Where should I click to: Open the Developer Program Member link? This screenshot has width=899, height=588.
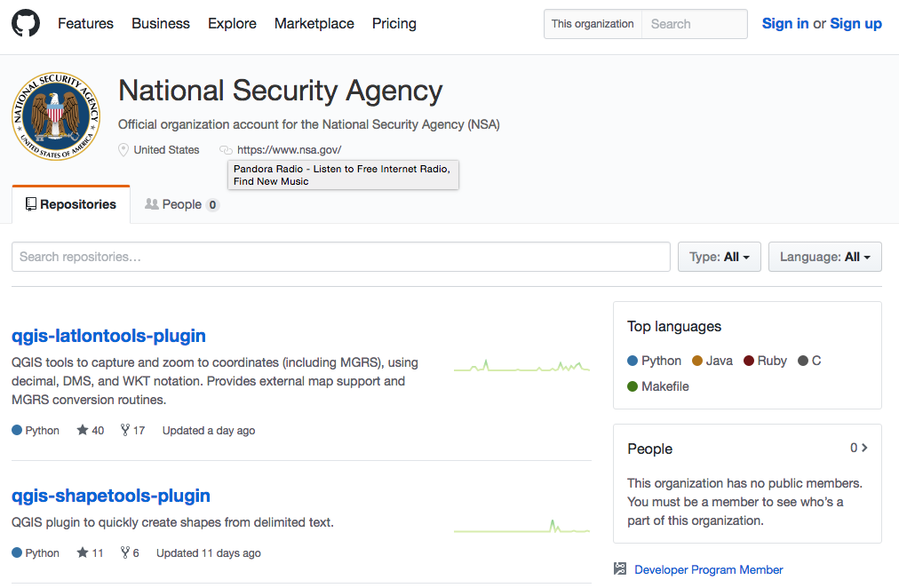tap(709, 569)
